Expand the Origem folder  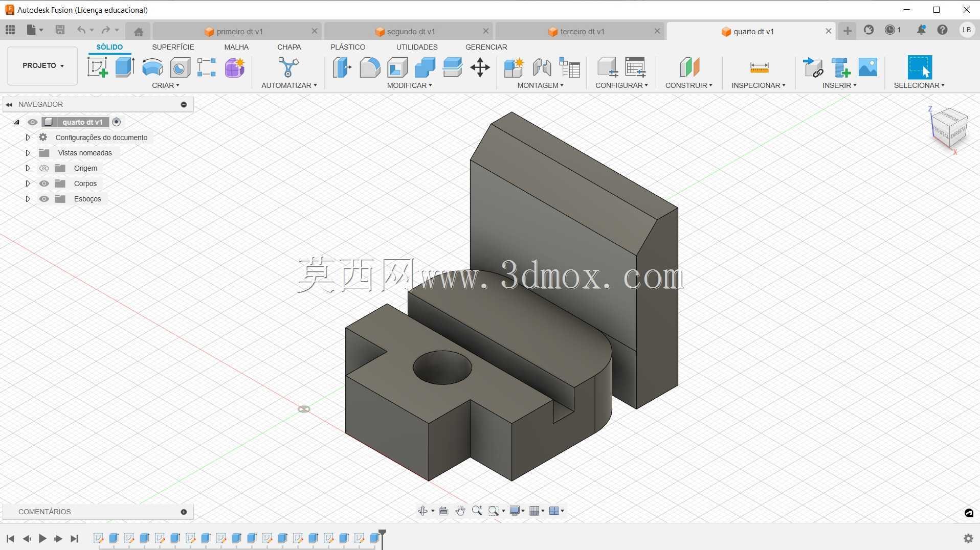pos(28,168)
